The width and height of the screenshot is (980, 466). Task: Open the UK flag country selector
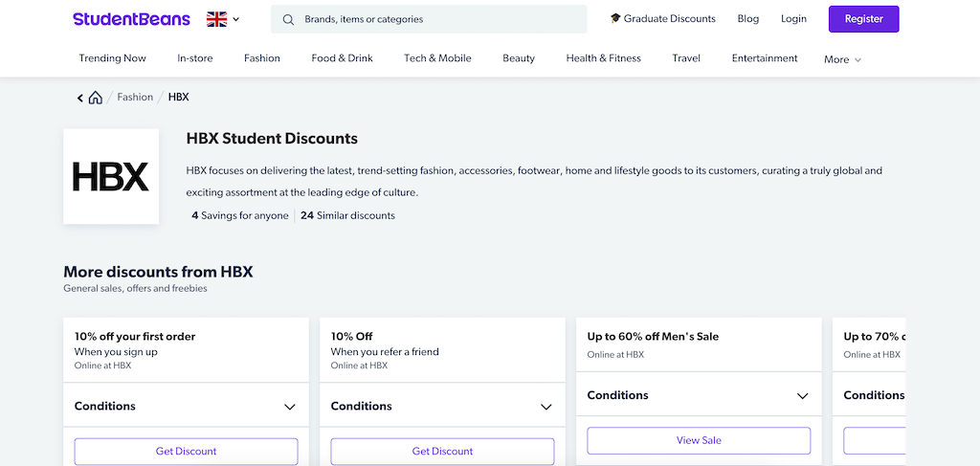click(x=223, y=19)
